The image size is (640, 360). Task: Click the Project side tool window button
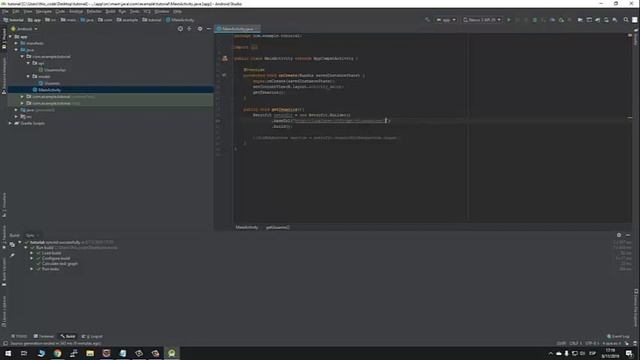point(4,39)
